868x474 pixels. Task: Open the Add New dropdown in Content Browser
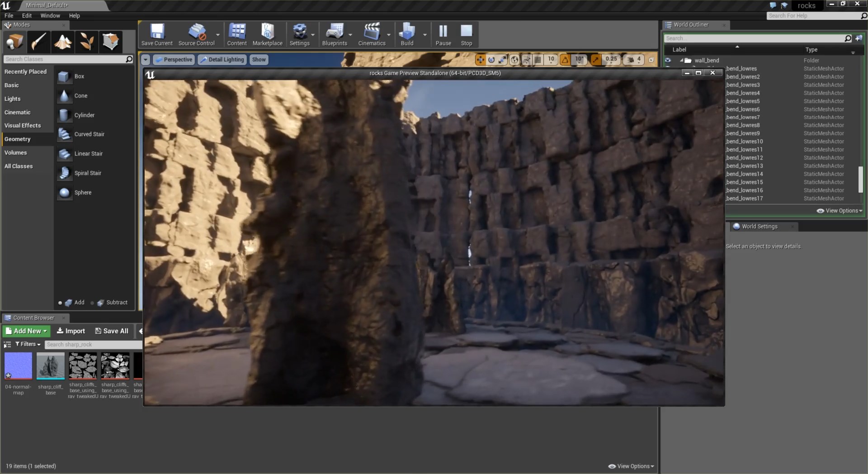(x=26, y=331)
